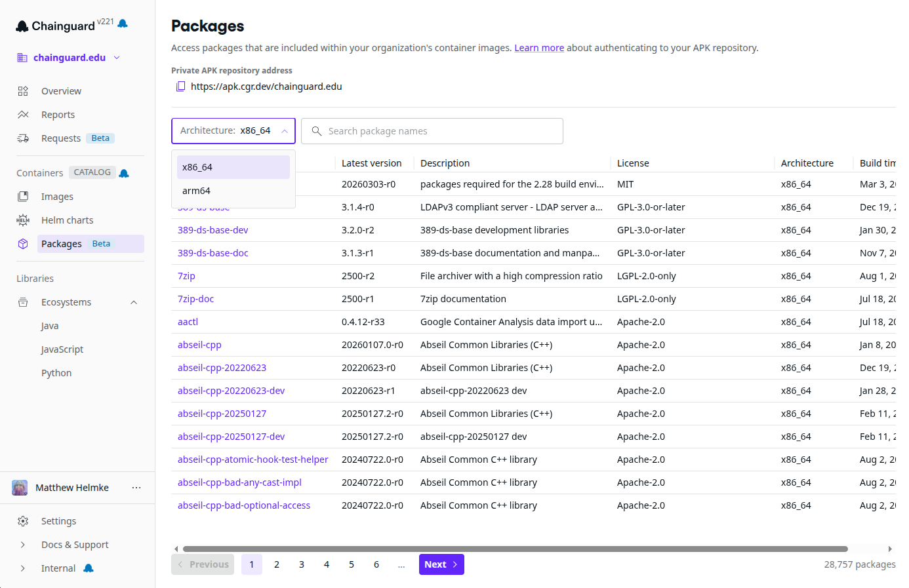The width and height of the screenshot is (909, 588).
Task: Expand the Docs & Support section
Action: click(23, 545)
